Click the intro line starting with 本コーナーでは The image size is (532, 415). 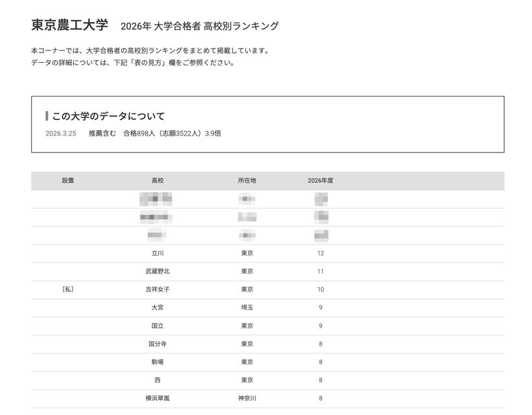pos(151,51)
